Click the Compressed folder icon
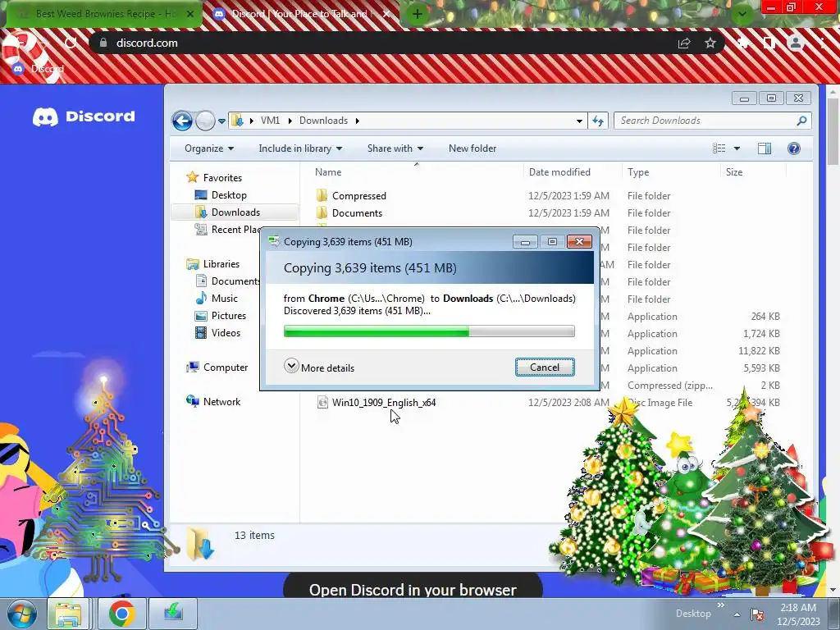Screen dimensions: 840x630 tap(322, 195)
